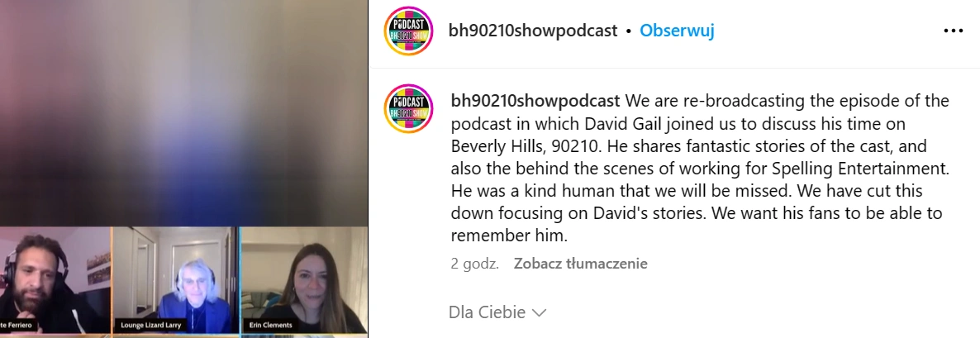Click the caption podcast profile avatar
This screenshot has height=338, width=980.
coord(408,109)
